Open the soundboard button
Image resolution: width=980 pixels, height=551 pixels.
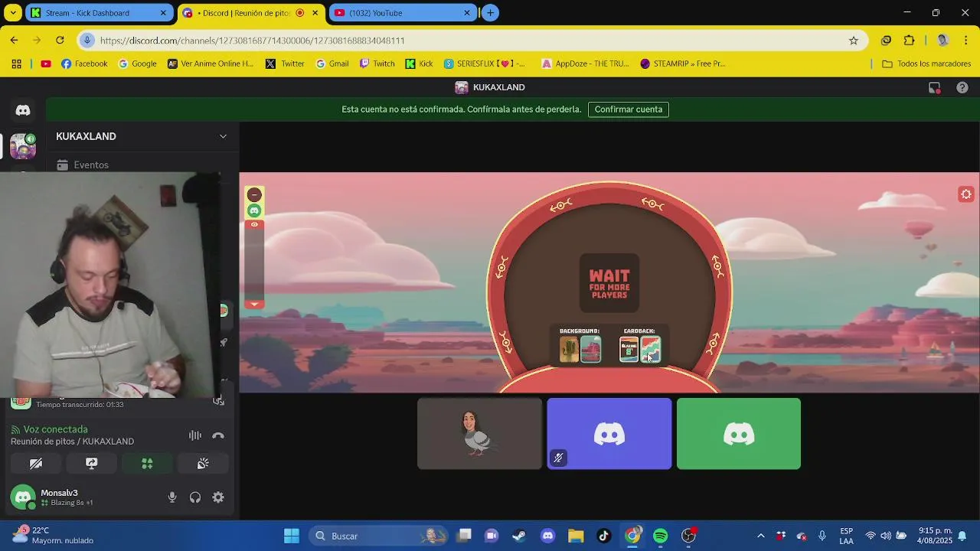pos(203,464)
